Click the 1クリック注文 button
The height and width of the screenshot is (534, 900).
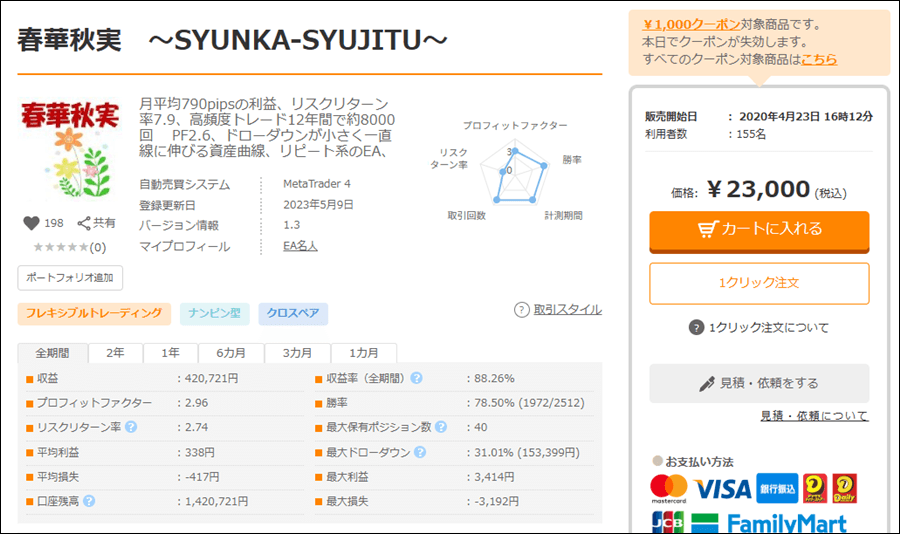(x=759, y=283)
